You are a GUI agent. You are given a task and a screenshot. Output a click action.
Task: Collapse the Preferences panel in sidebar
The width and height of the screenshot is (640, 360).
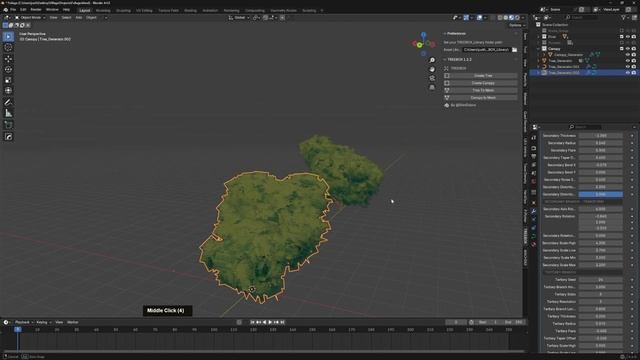(445, 33)
